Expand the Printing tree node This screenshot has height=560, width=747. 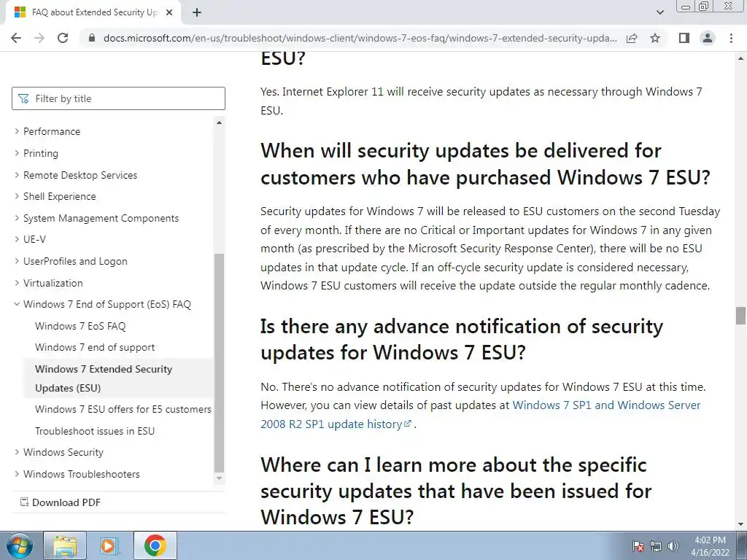17,153
